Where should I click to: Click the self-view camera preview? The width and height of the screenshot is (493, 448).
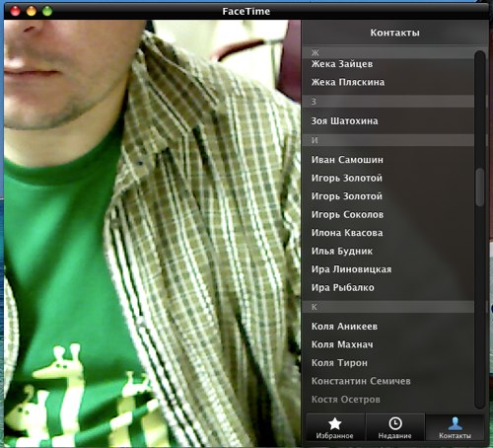pyautogui.click(x=152, y=233)
